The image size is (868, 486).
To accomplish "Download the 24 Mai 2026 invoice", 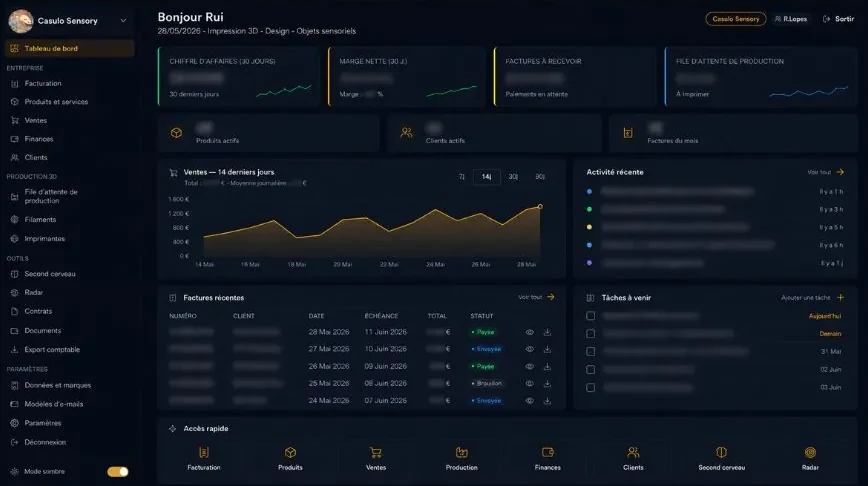I will (x=547, y=401).
